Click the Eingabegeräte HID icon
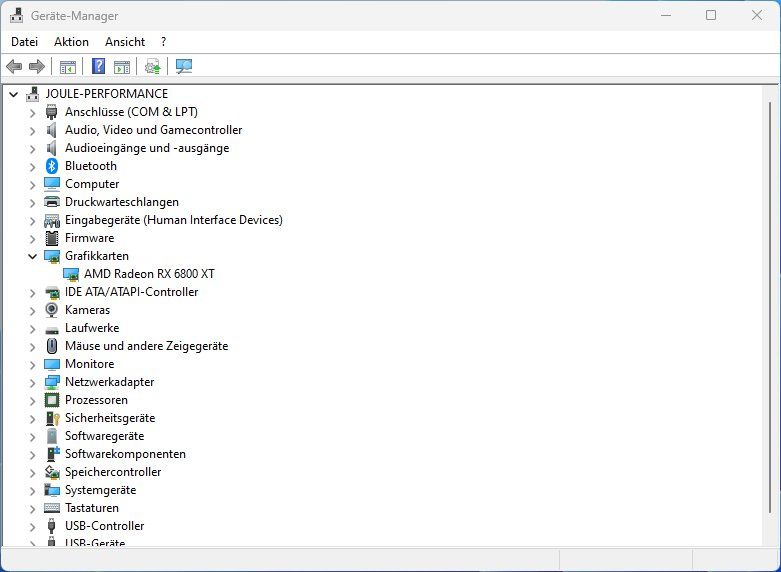 [52, 220]
